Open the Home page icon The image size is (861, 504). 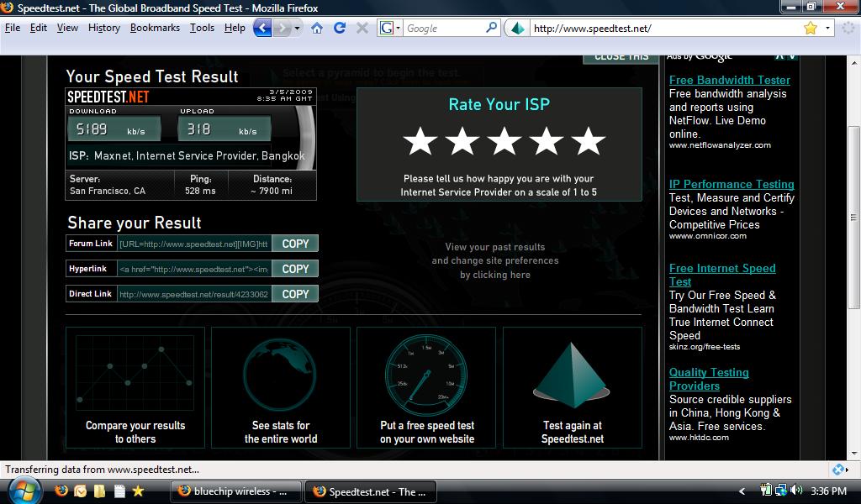point(317,28)
